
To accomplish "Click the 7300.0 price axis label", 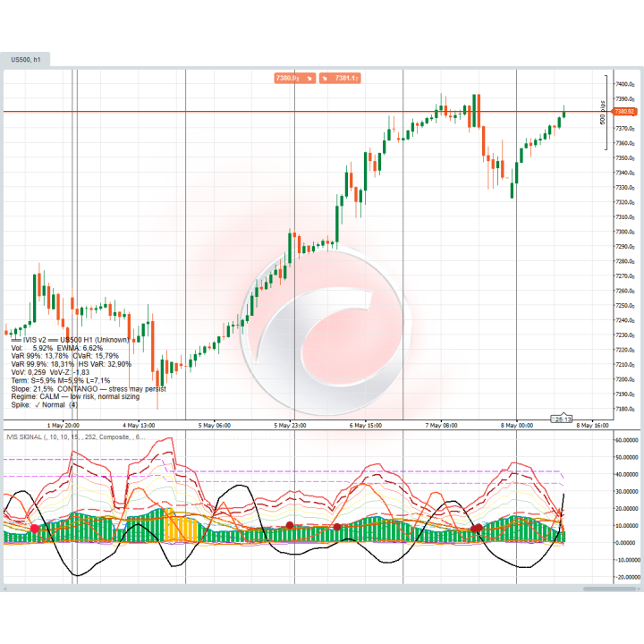I will pyautogui.click(x=625, y=232).
